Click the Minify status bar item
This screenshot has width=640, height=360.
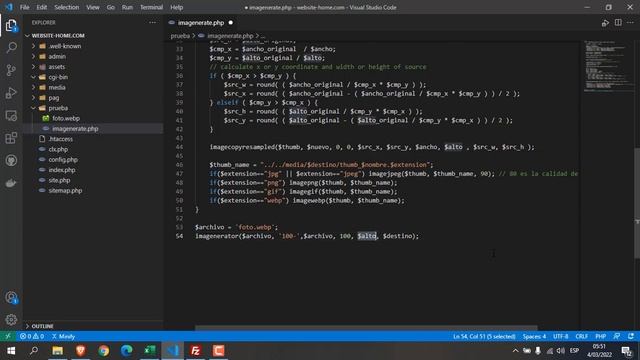pyautogui.click(x=63, y=336)
